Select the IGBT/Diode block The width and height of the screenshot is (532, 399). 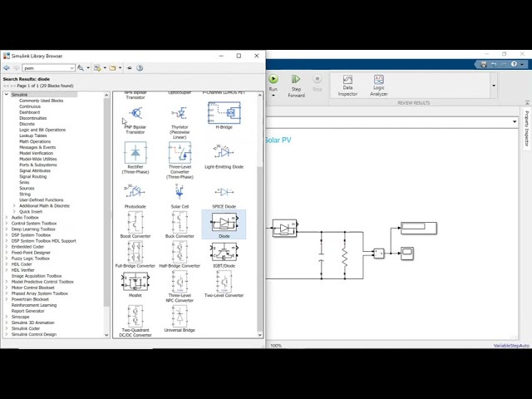(224, 255)
